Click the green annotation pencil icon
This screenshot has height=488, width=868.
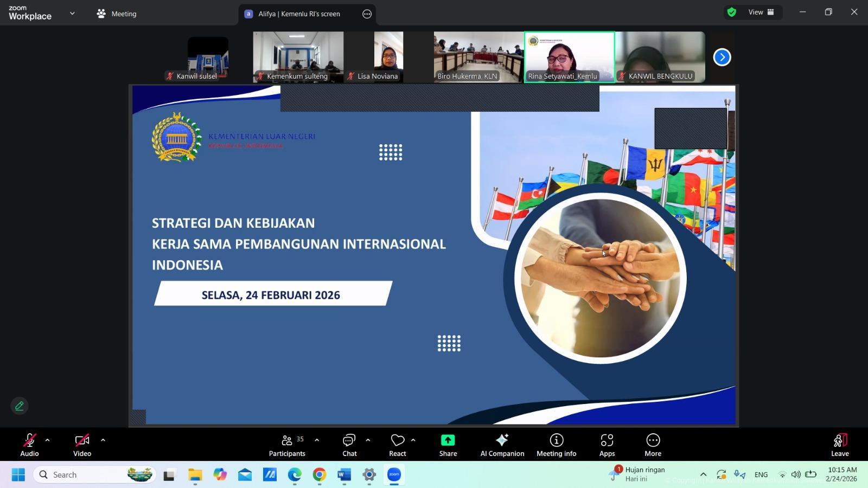click(20, 406)
